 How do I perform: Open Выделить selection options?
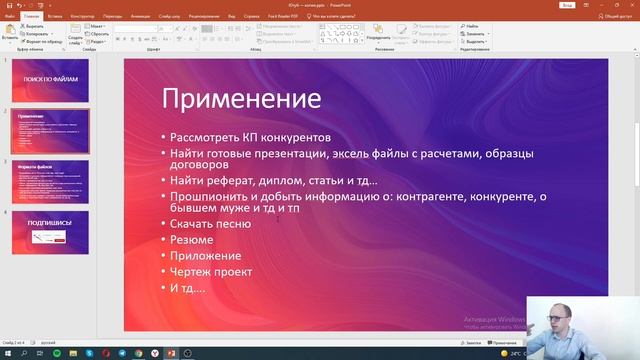[x=474, y=42]
